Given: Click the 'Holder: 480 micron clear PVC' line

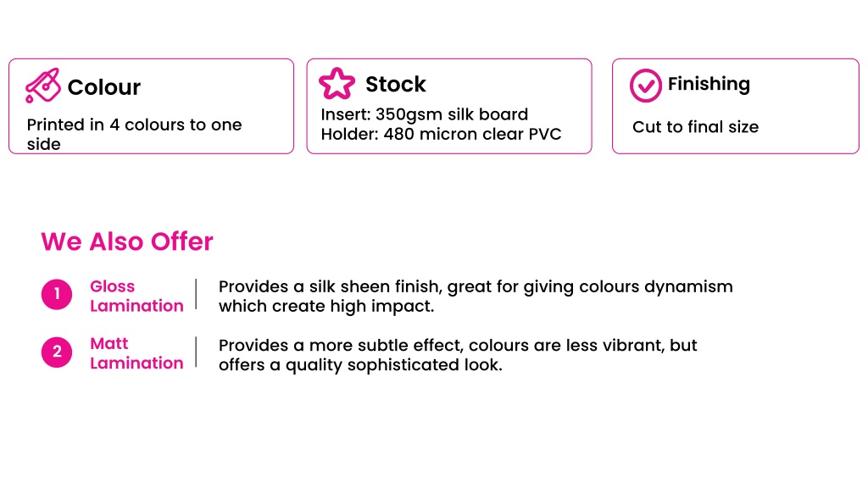Looking at the screenshot, I should coord(441,134).
